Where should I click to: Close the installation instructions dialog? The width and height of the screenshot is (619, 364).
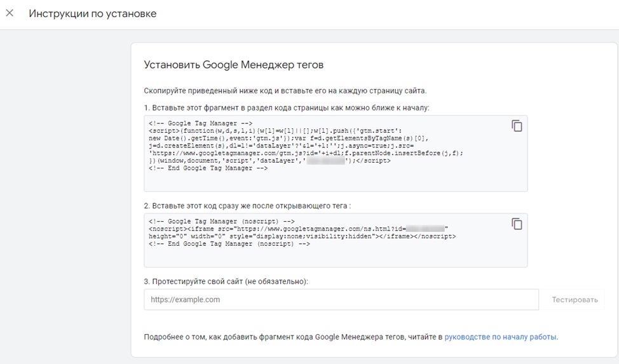10,13
